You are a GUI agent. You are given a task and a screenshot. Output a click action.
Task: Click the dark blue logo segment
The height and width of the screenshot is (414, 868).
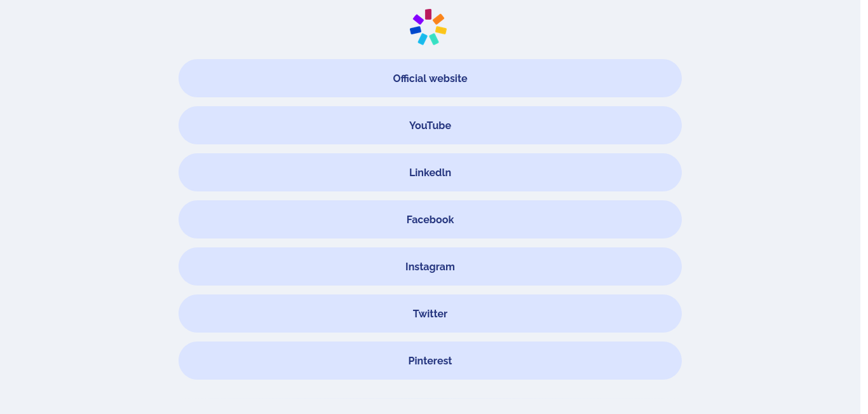[416, 30]
